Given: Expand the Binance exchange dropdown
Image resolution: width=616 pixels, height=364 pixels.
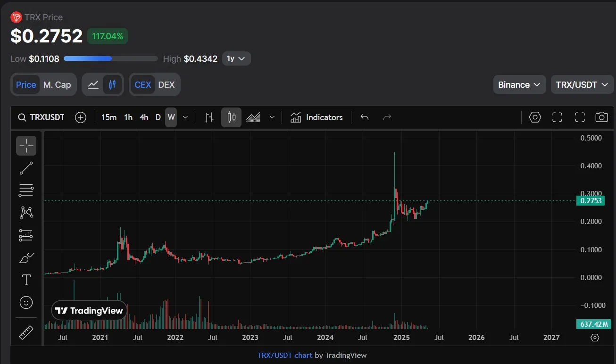Looking at the screenshot, I should (x=519, y=85).
